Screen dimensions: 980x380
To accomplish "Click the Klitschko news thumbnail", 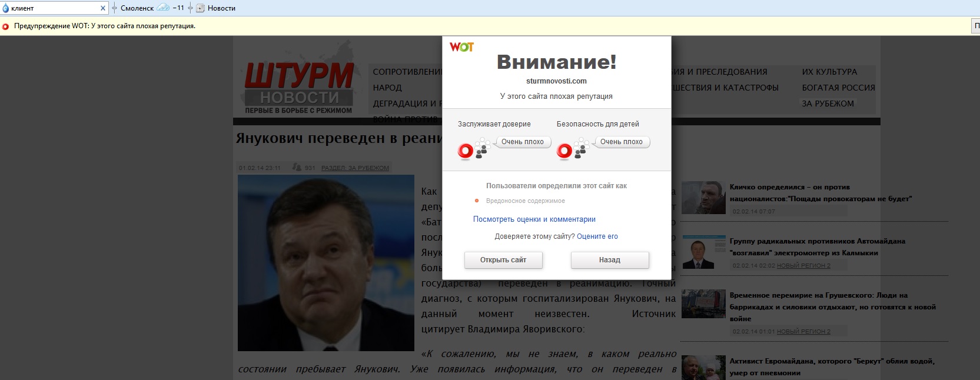I will pos(703,198).
